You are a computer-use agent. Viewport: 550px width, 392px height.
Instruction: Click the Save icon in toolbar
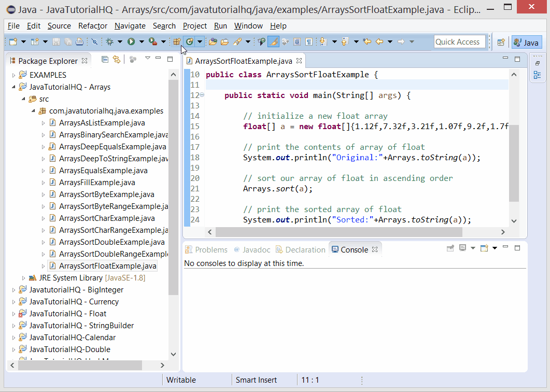[56, 42]
